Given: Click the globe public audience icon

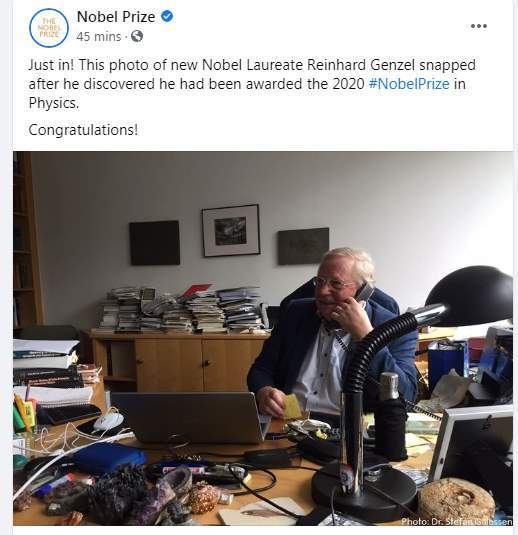Looking at the screenshot, I should [x=137, y=36].
